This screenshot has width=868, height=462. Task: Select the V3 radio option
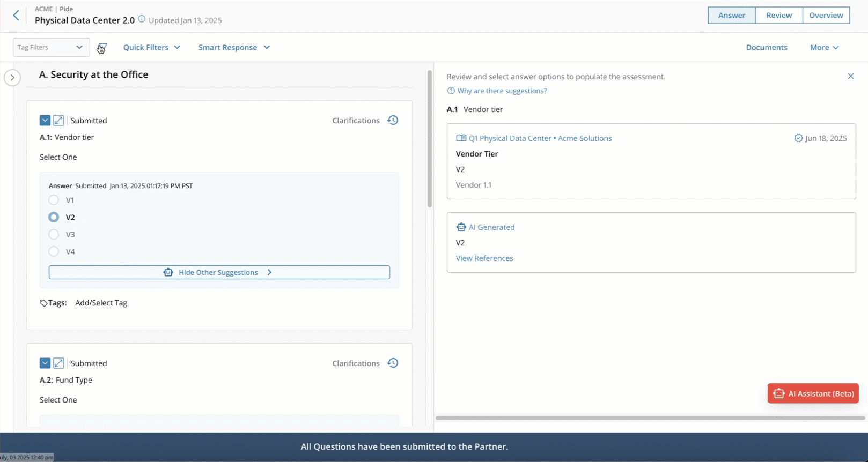(x=54, y=234)
